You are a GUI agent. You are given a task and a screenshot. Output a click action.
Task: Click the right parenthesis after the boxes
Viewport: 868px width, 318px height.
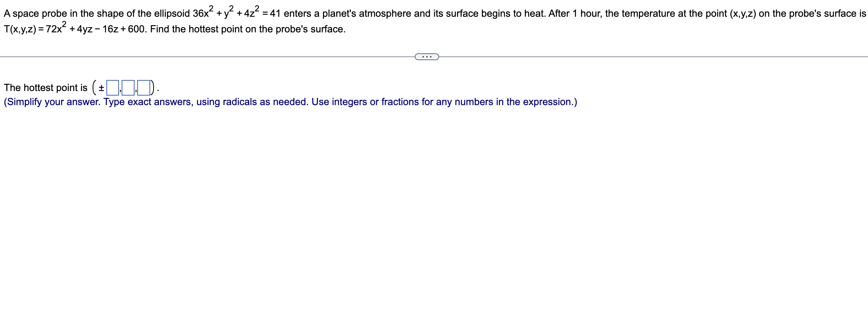[152, 88]
